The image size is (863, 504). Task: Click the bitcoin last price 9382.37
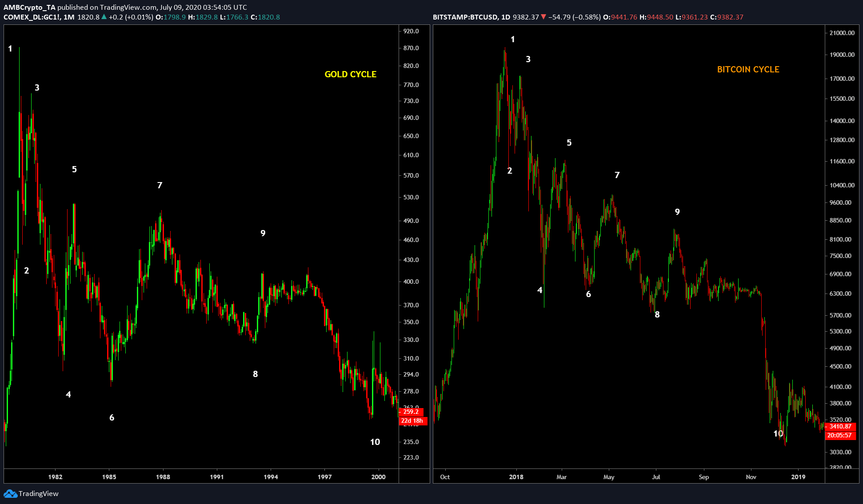click(526, 17)
